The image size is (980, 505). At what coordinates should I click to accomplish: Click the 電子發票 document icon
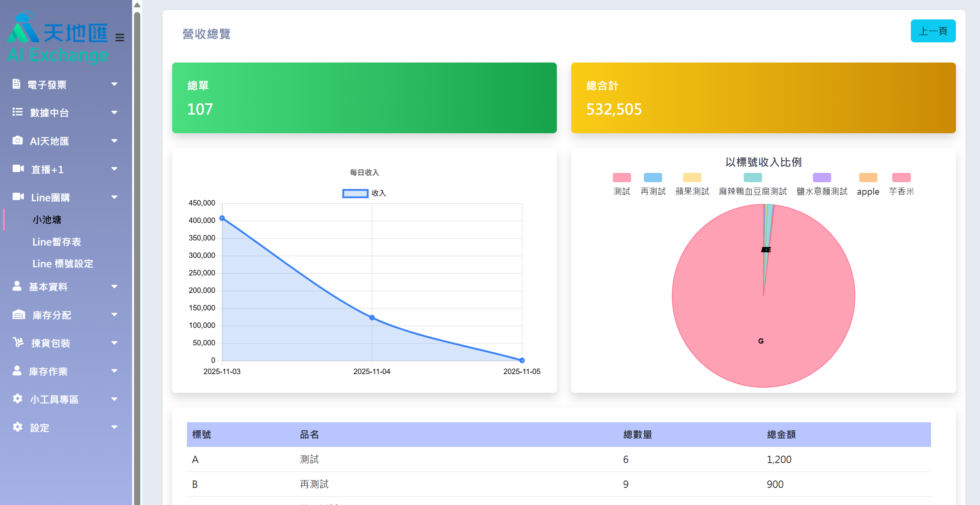[x=16, y=84]
